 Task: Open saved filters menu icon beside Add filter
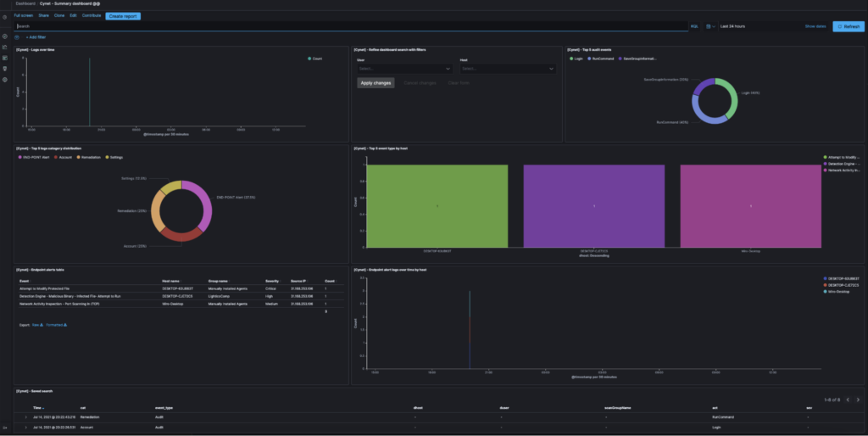coord(17,37)
